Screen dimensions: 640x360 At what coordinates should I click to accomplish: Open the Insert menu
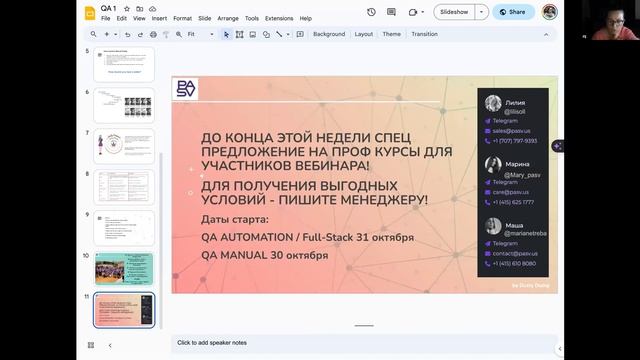pyautogui.click(x=159, y=18)
